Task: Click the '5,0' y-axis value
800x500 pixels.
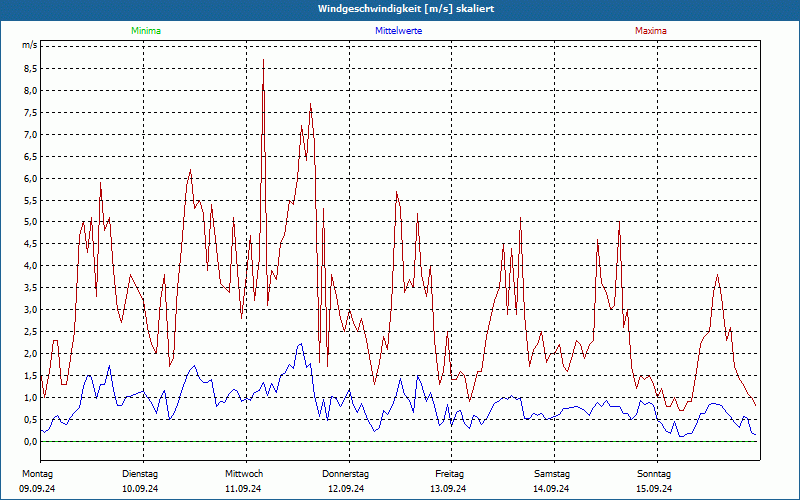Action: (x=30, y=222)
